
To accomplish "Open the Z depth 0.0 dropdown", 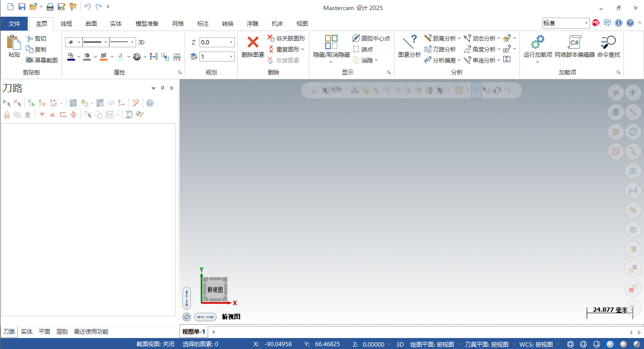I will tap(231, 42).
